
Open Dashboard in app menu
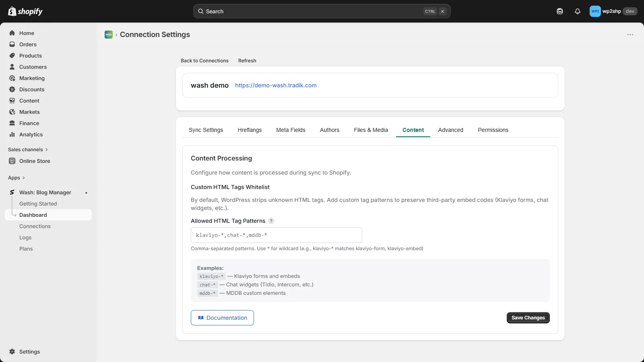(x=48, y=215)
